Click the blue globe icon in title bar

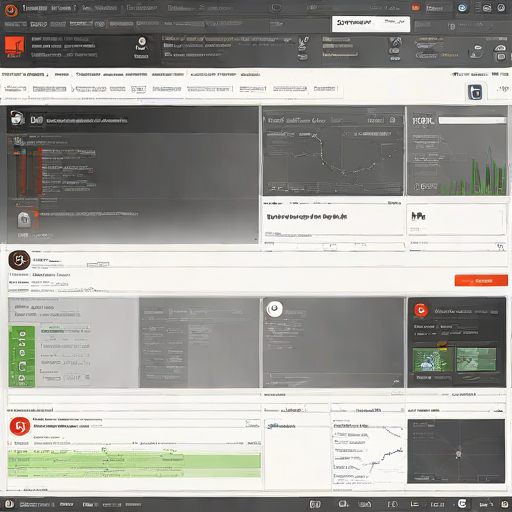click(462, 8)
